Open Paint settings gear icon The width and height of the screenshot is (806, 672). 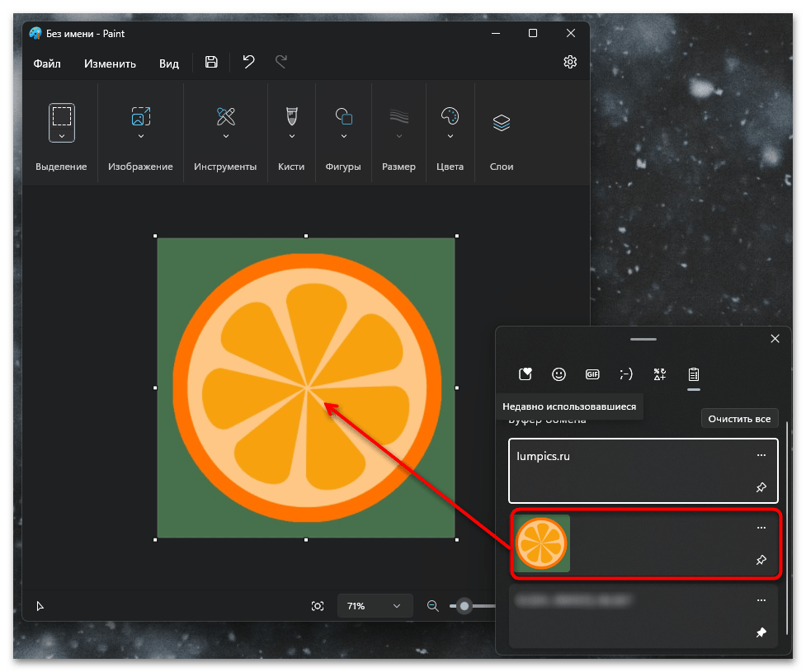[x=570, y=63]
